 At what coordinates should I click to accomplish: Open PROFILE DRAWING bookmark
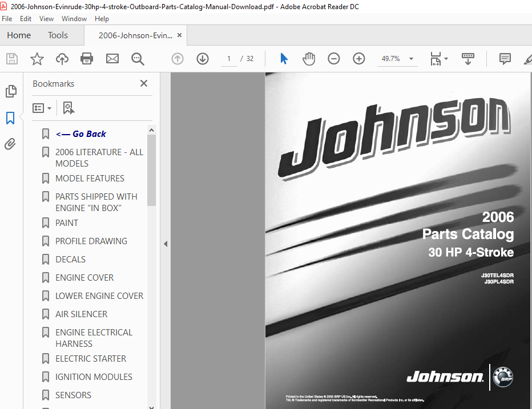point(91,241)
